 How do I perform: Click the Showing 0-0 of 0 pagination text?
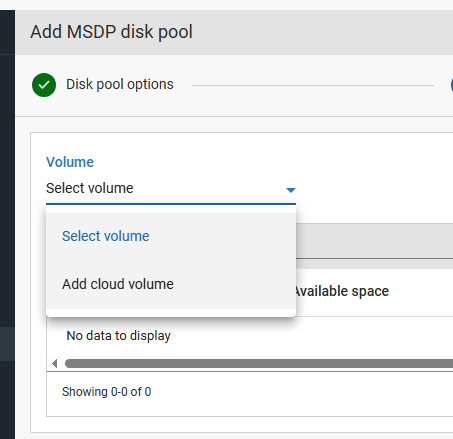pos(107,392)
